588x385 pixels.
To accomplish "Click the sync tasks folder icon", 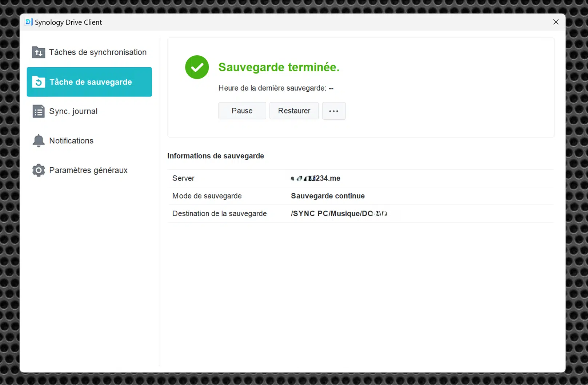I will coord(39,52).
